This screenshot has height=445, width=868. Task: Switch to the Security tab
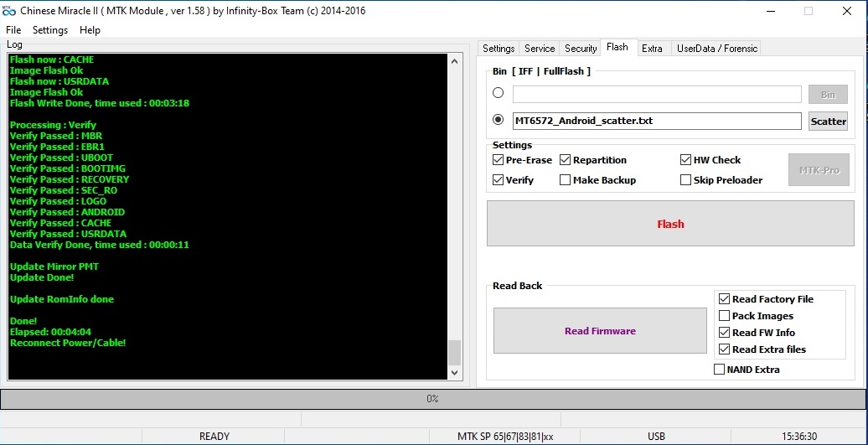click(581, 49)
